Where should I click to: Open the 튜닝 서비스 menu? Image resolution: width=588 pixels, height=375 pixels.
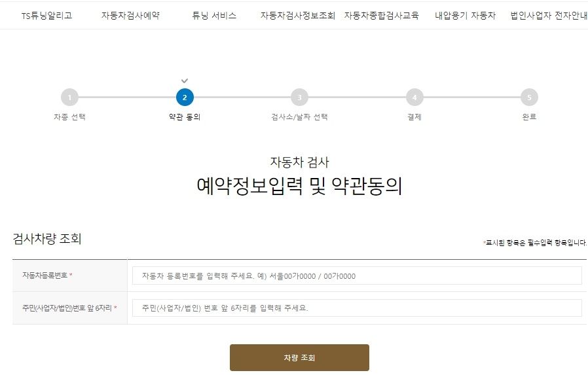pos(214,15)
